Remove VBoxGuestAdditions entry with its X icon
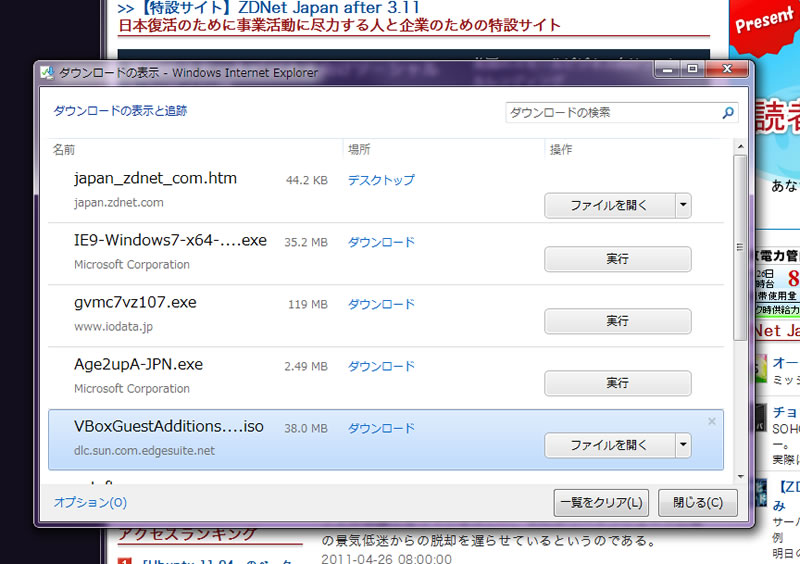This screenshot has width=800, height=564. click(x=712, y=422)
